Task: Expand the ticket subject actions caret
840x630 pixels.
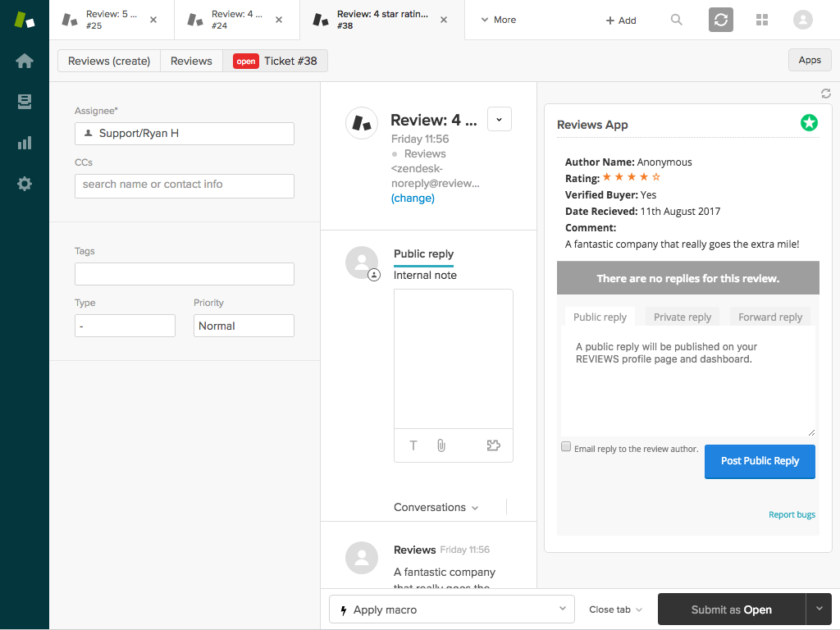Action: coord(499,119)
